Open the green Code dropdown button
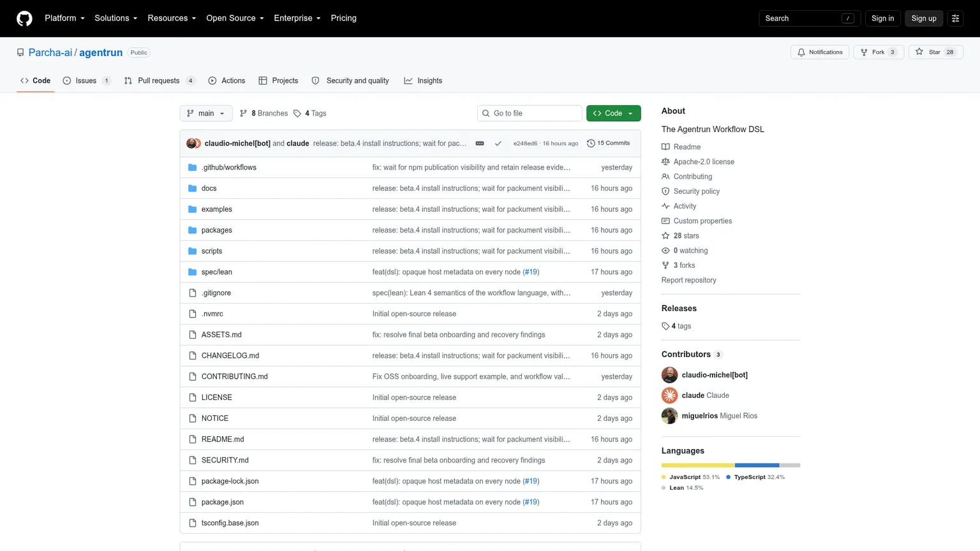The image size is (980, 551). coord(613,114)
